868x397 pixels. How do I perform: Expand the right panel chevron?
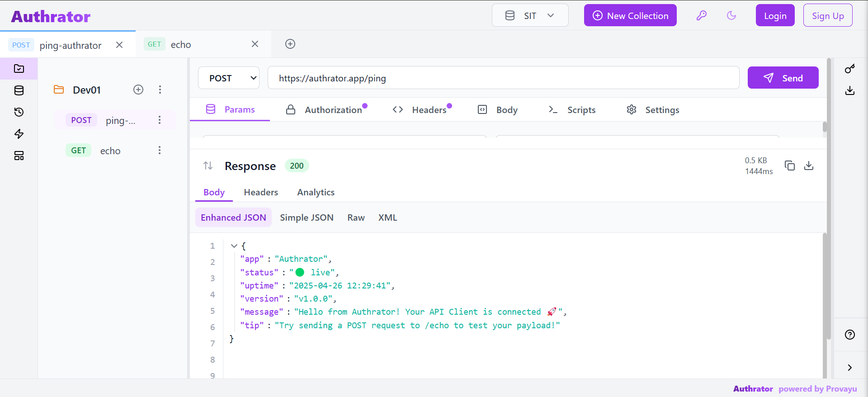(850, 368)
